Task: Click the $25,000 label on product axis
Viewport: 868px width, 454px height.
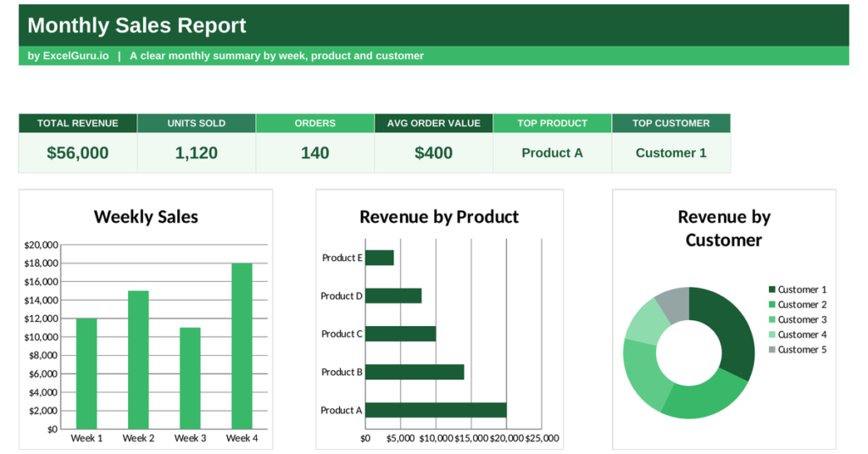Action: [x=542, y=439]
